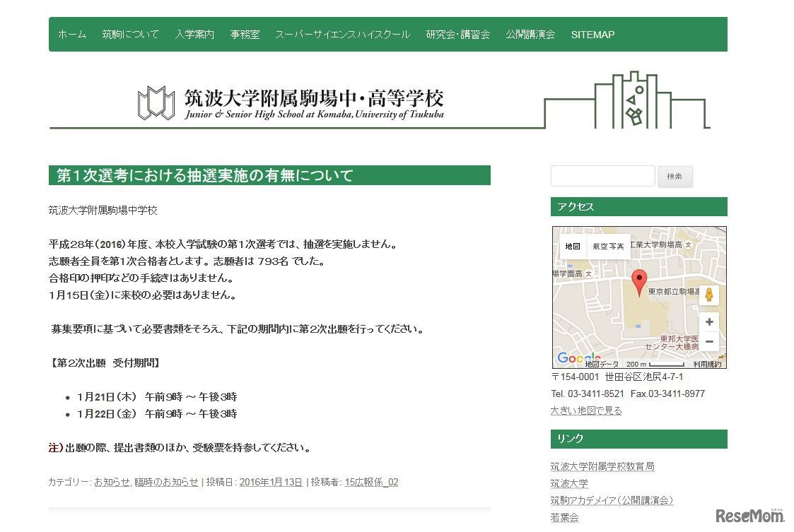Click the お知らせ category link
Screen dimensions: 794x532
click(112, 482)
